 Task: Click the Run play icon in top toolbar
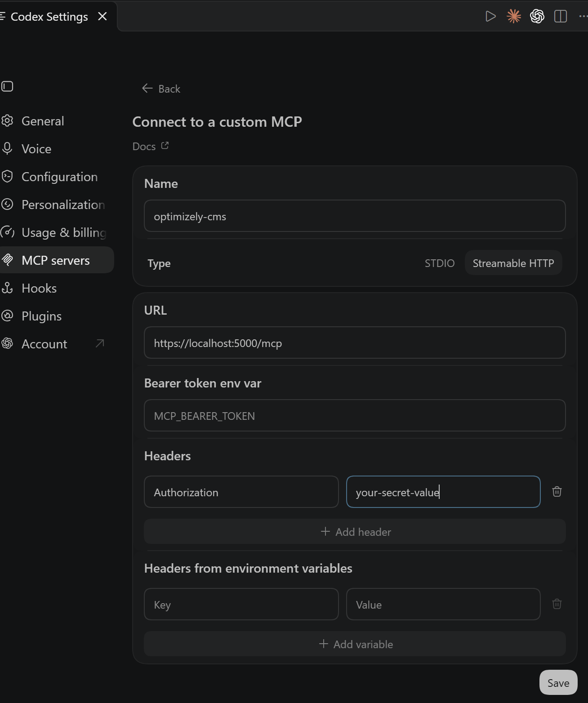coord(490,17)
